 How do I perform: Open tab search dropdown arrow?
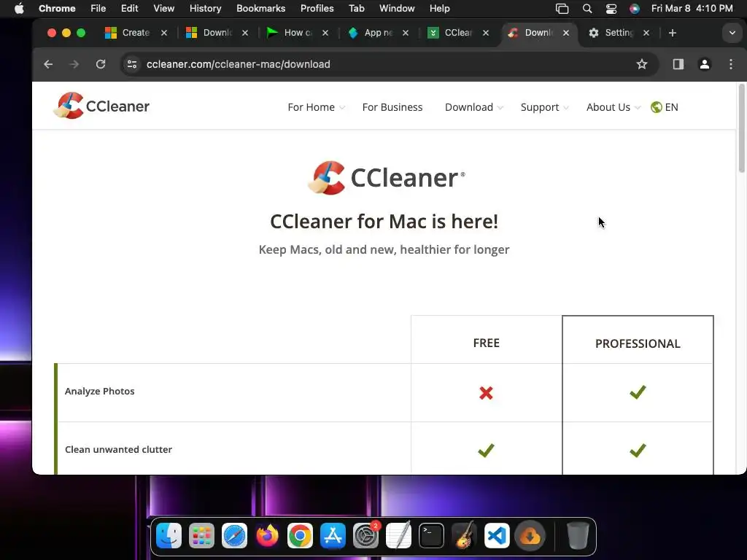[732, 33]
